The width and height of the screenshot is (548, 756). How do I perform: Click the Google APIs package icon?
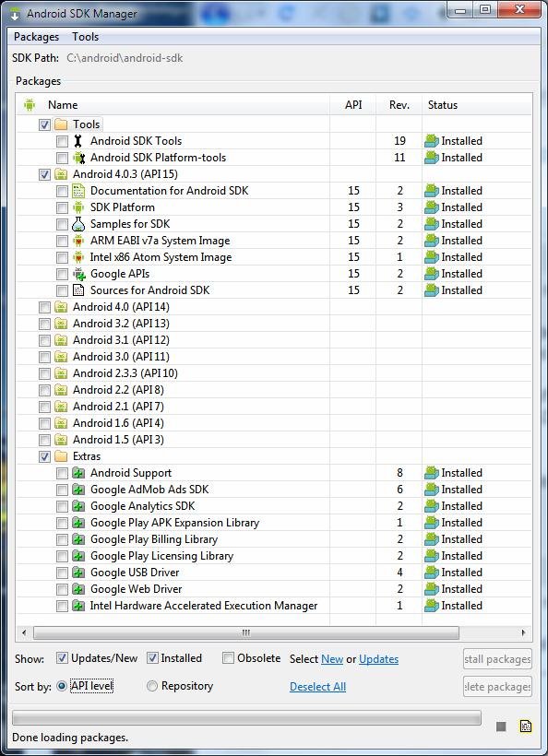[x=78, y=274]
